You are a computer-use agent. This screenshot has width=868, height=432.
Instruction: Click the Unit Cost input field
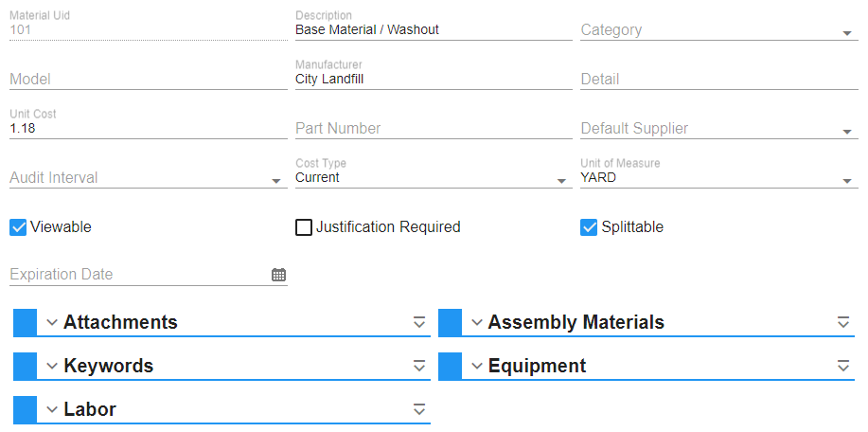tap(148, 128)
